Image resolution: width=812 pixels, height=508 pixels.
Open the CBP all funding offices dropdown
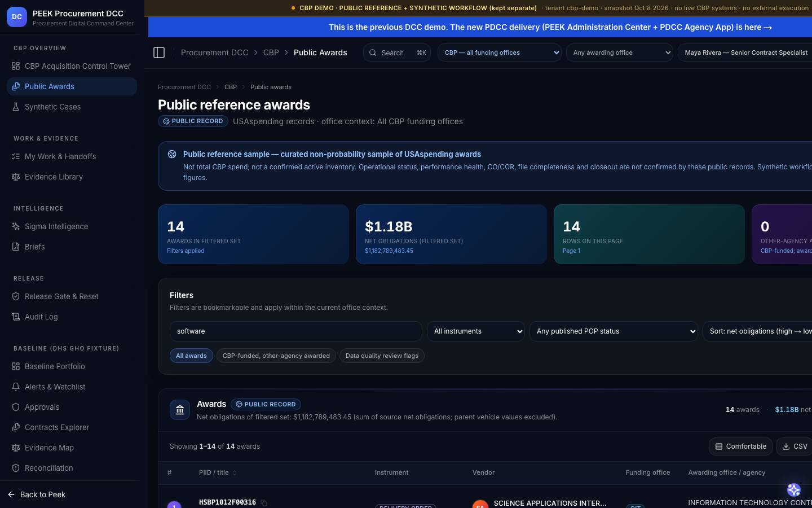coord(500,52)
